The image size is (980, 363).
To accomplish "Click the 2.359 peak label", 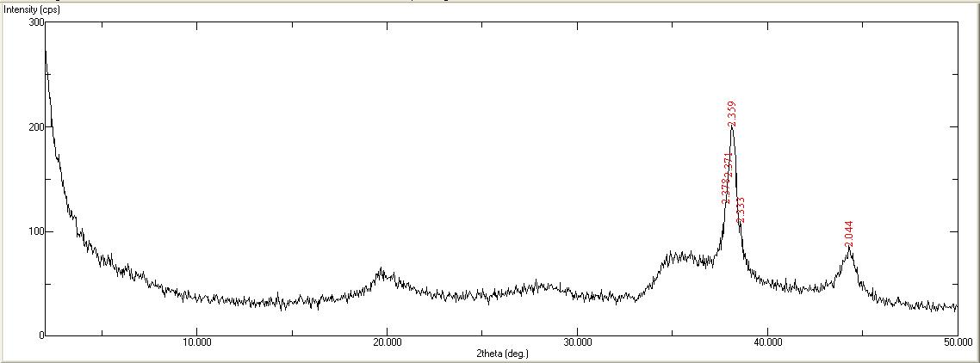I will [x=732, y=114].
